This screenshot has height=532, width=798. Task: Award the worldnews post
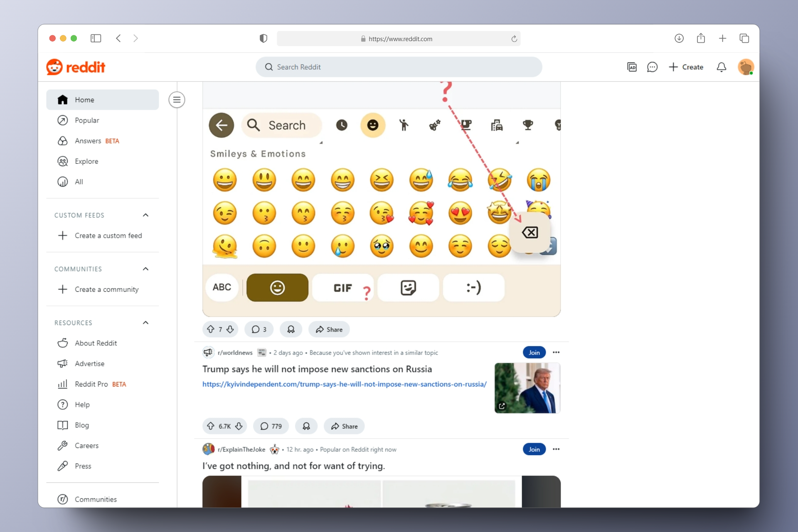click(306, 426)
